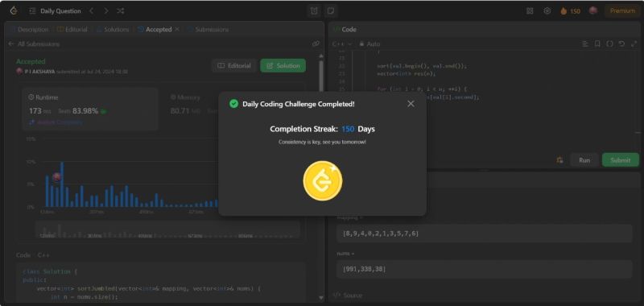
Task: Click the debugger icon beside Run
Action: tap(559, 160)
